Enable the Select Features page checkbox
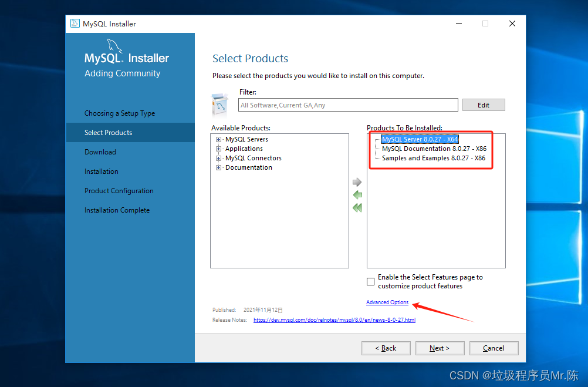 pos(370,281)
